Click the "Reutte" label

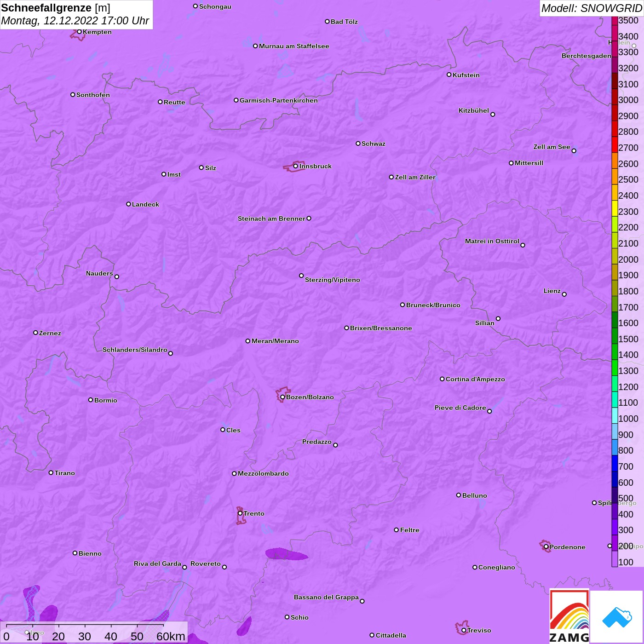[x=174, y=102]
